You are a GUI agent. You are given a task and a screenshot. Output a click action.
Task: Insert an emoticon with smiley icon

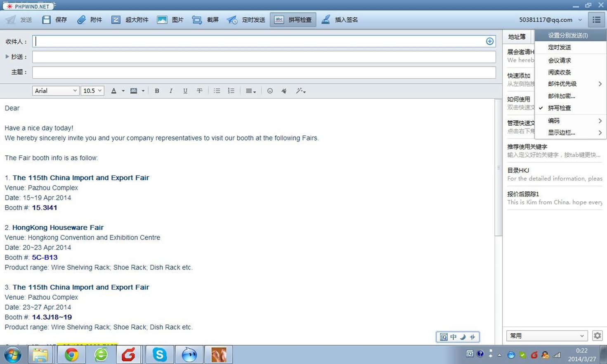click(x=270, y=91)
